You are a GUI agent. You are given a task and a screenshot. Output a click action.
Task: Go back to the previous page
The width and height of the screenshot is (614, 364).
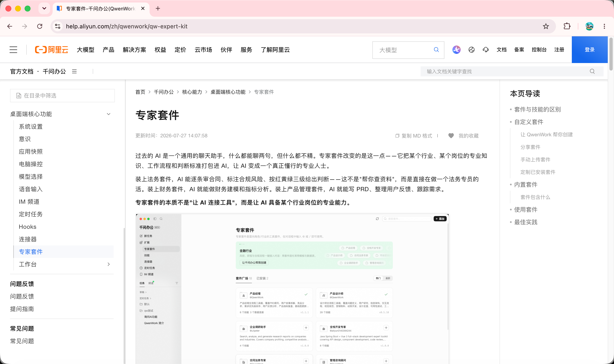(x=10, y=26)
